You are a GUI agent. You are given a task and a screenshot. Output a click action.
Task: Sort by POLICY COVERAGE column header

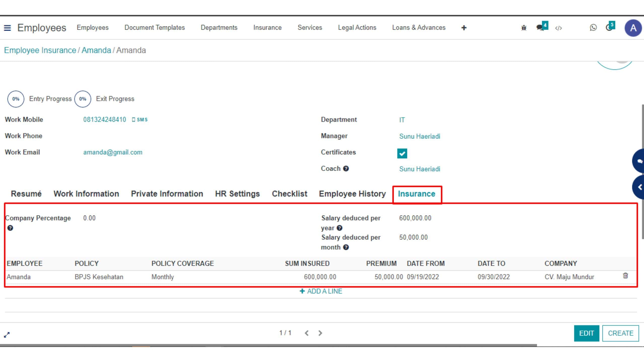pos(183,263)
